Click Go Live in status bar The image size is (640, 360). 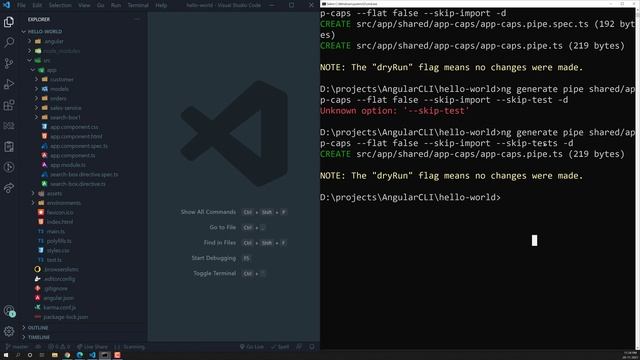pyautogui.click(x=252, y=347)
